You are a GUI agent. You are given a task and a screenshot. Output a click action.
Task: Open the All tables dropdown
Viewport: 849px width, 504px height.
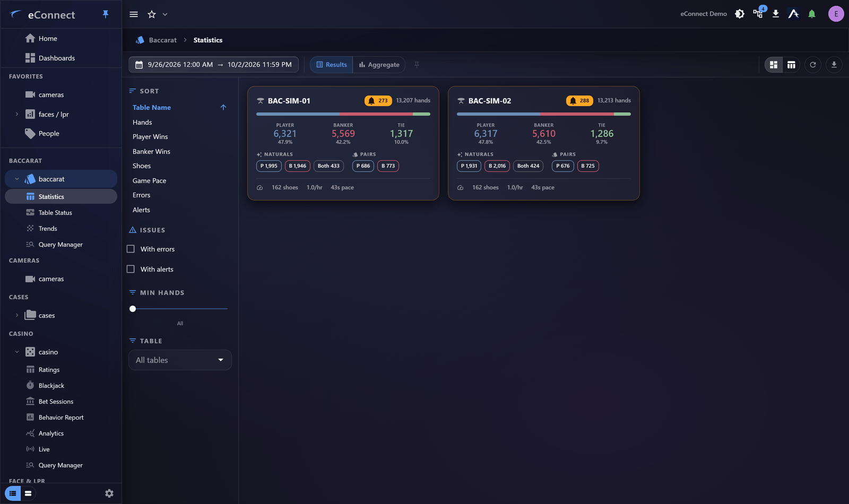click(180, 360)
